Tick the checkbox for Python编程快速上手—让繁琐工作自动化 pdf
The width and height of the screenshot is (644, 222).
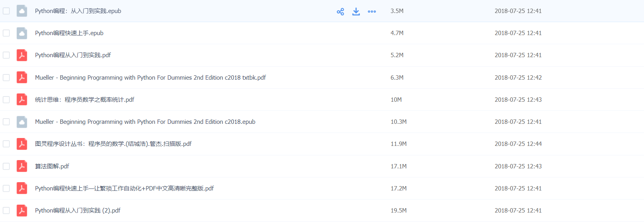point(6,188)
